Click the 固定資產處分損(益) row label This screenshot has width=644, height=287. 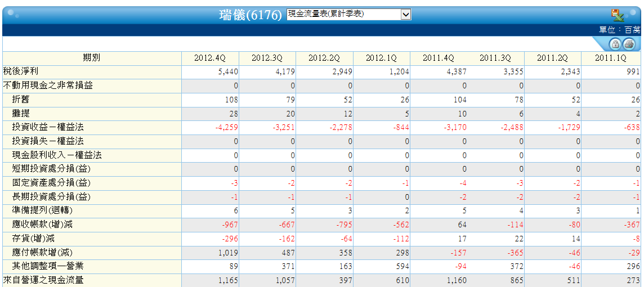[51, 183]
